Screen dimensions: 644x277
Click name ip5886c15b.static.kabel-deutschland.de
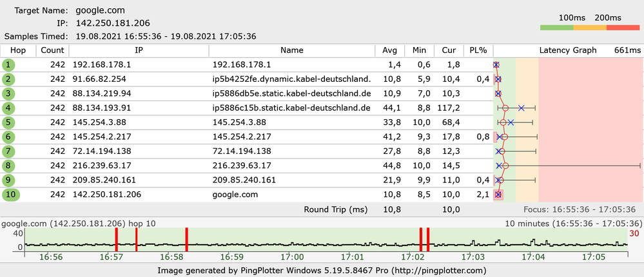pos(291,108)
